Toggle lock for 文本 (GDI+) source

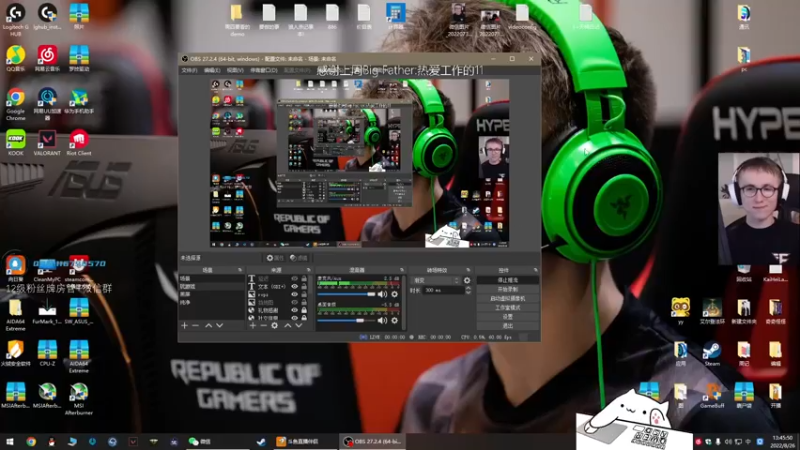point(304,287)
